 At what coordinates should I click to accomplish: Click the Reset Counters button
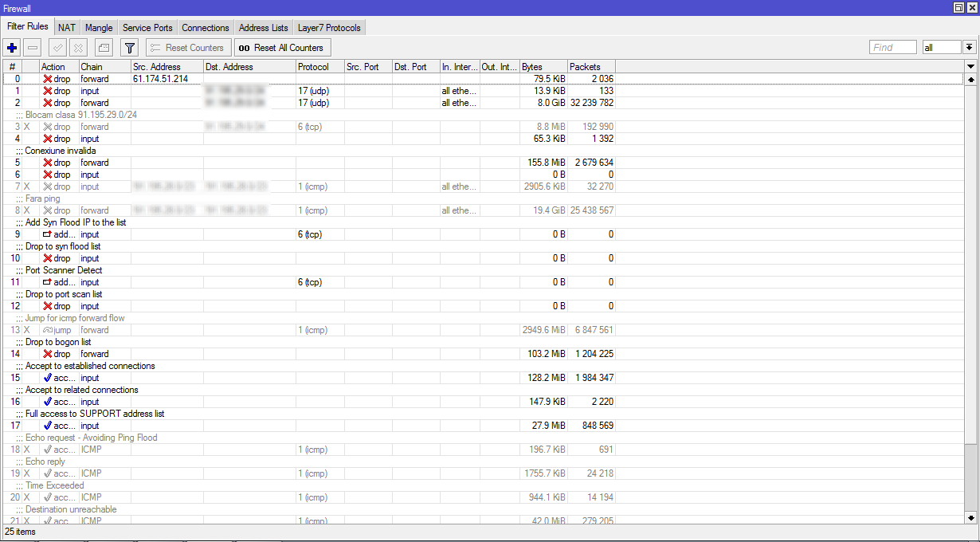pos(189,48)
